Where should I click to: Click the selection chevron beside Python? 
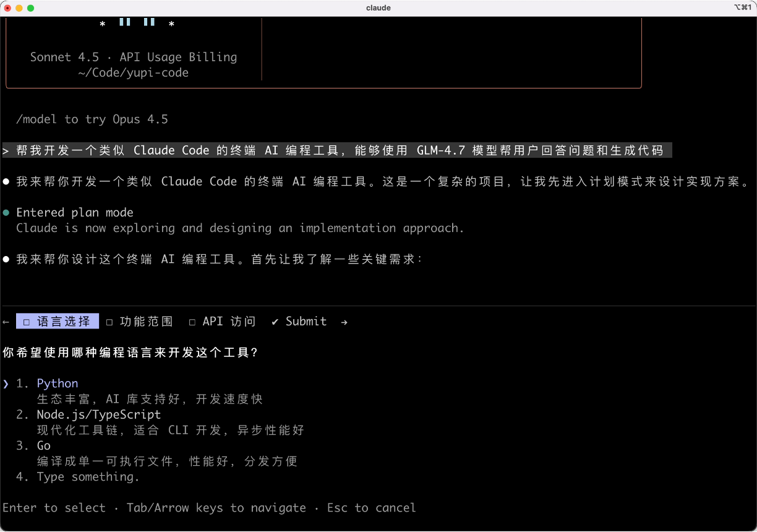click(6, 384)
